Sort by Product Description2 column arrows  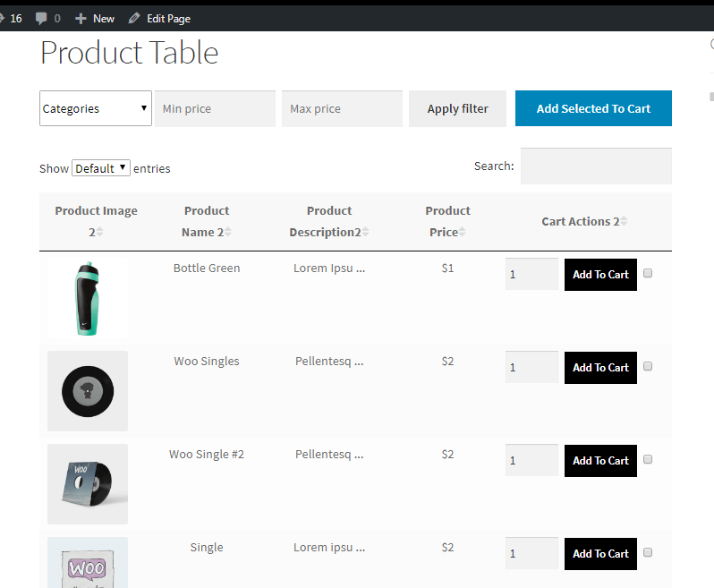[x=365, y=232]
